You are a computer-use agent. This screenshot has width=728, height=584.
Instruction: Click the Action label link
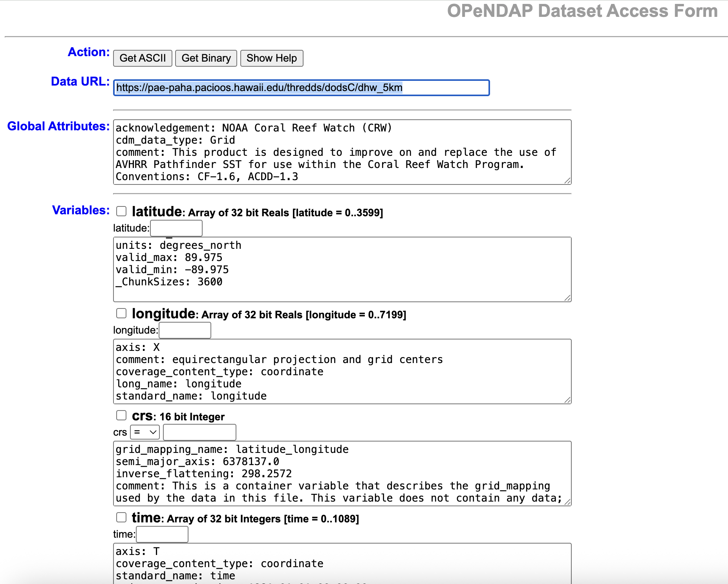(x=89, y=52)
